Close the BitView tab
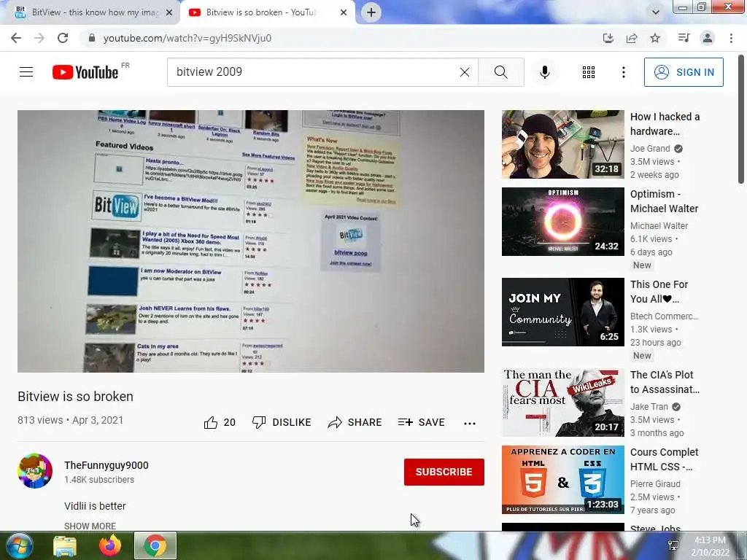This screenshot has width=747, height=560. 169,12
